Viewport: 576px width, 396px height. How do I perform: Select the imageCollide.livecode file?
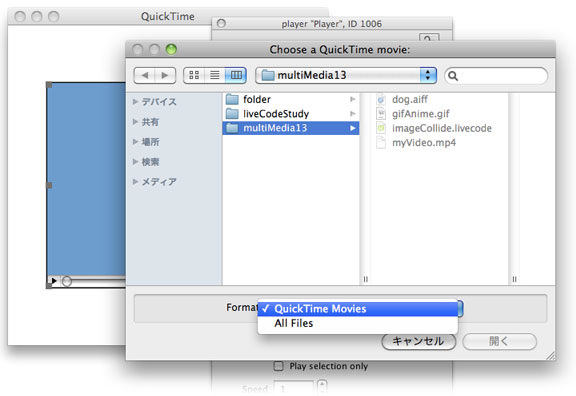(442, 128)
